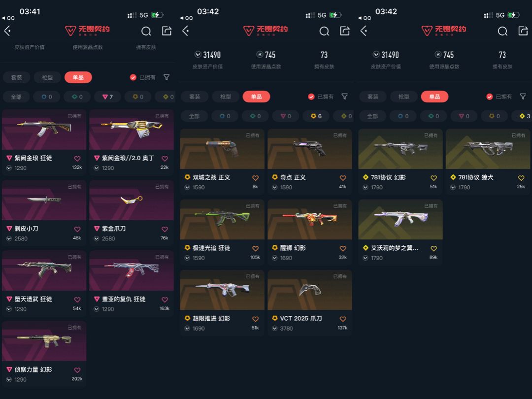Image resolution: width=532 pixels, height=399 pixels.
Task: Like the 781协议 幻影 skin
Action: point(433,178)
